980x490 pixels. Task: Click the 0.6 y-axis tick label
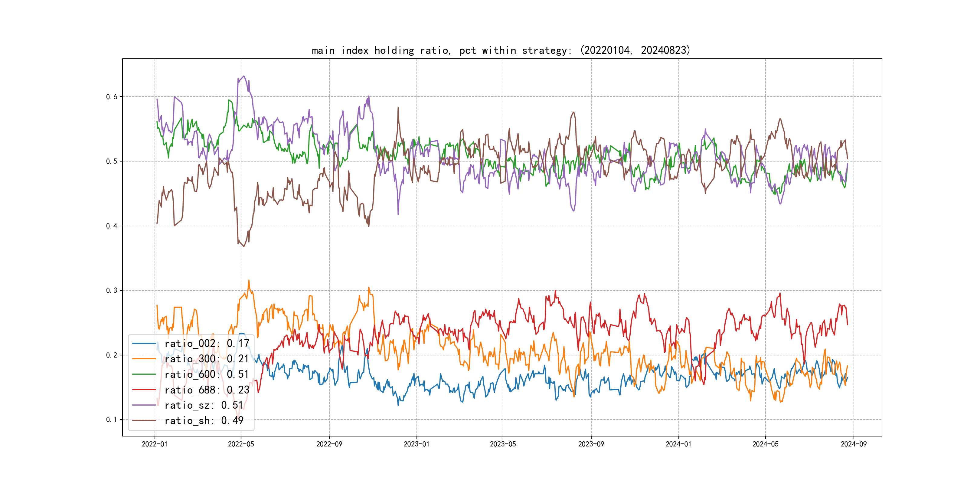coord(112,96)
